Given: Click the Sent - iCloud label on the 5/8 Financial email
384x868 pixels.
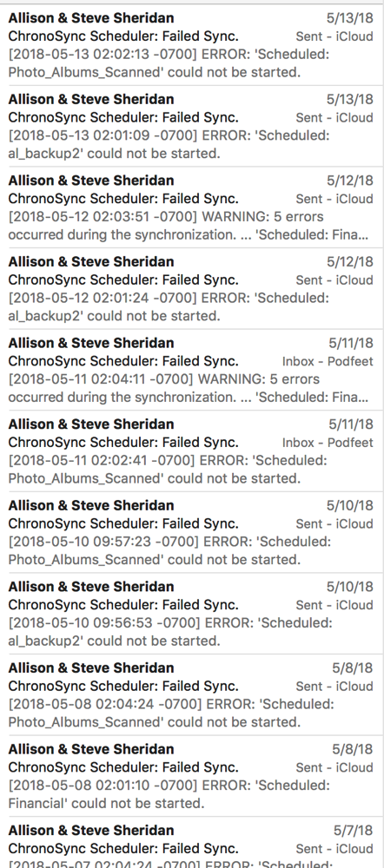Looking at the screenshot, I should coord(334,767).
